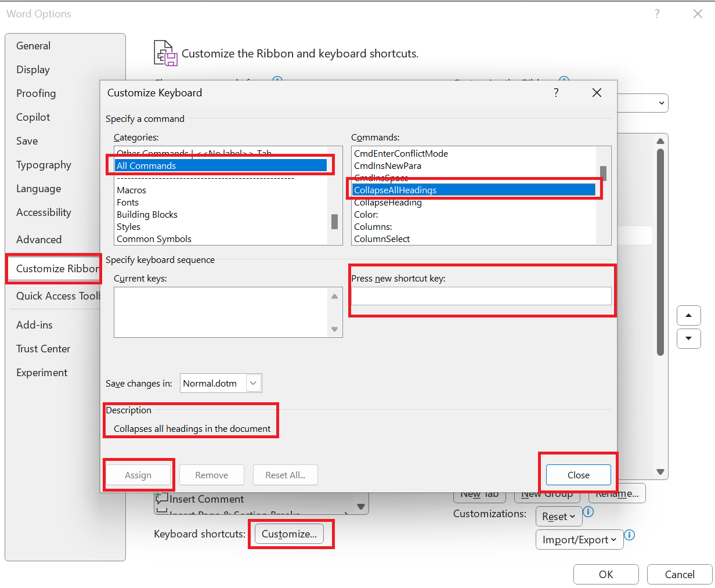Click the Word Options help question mark
This screenshot has height=588, width=715.
pyautogui.click(x=656, y=13)
